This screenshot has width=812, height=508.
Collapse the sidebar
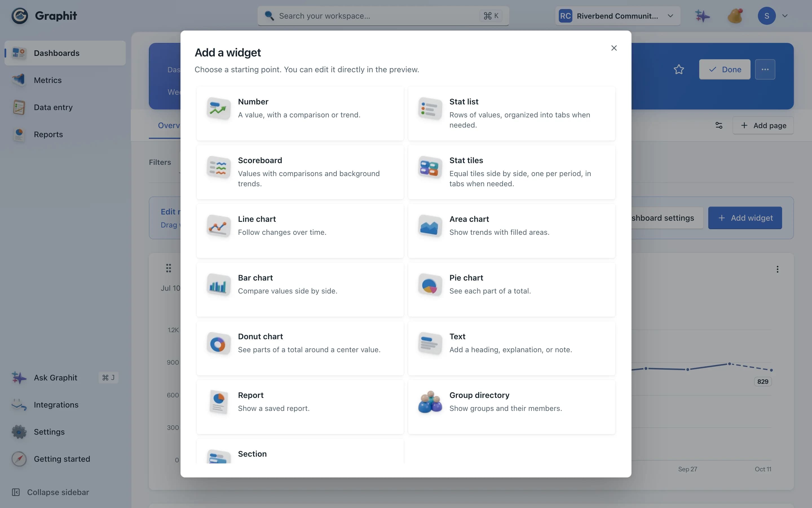[51, 492]
